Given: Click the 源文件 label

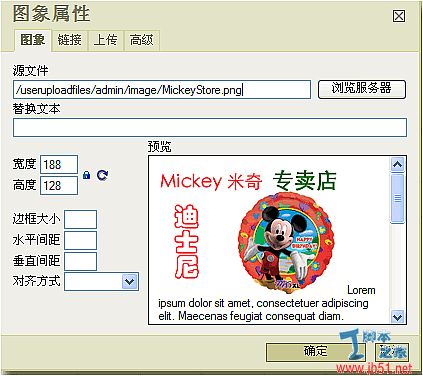Looking at the screenshot, I should [31, 71].
